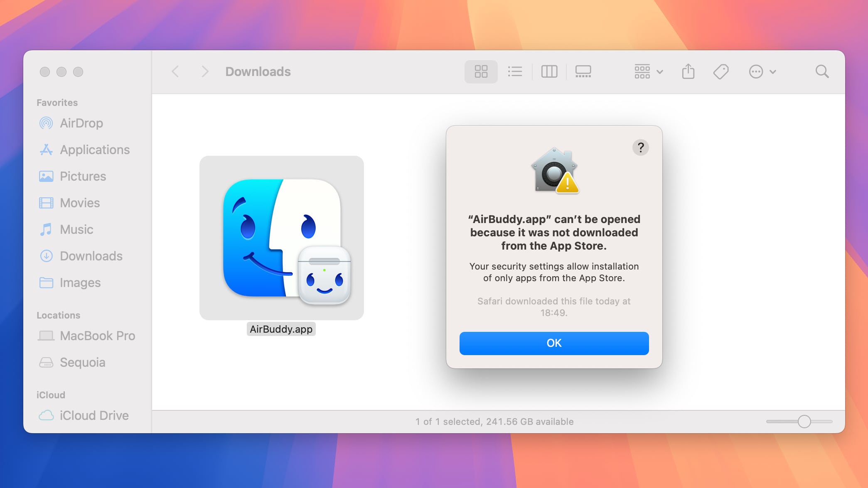
Task: Open the Applications folder in sidebar
Action: 95,150
